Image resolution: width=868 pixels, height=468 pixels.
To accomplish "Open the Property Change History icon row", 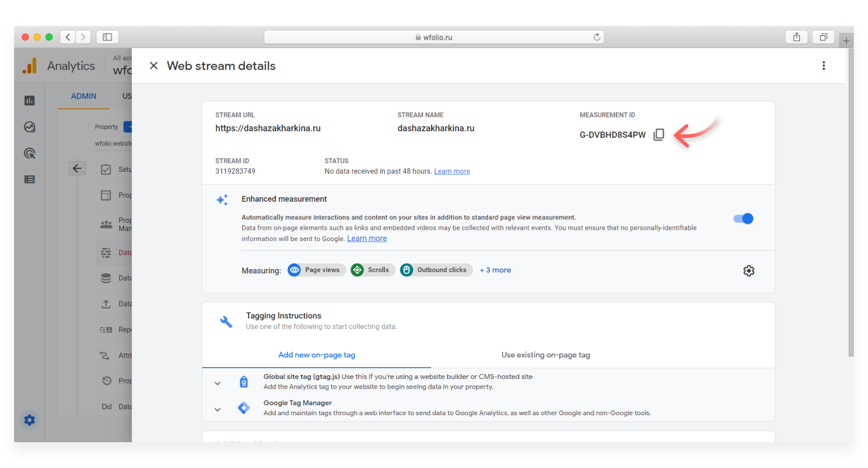I will click(106, 381).
